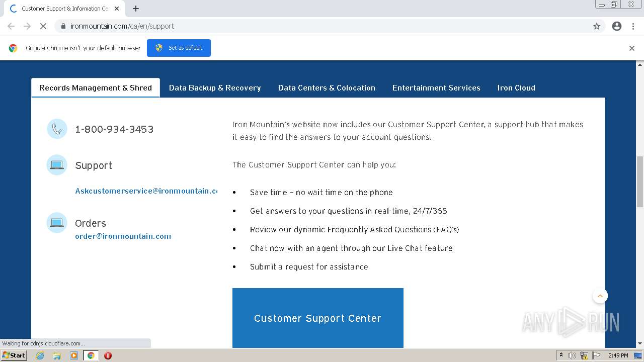644x362 pixels.
Task: Open the Windows Start menu
Action: pos(14,355)
